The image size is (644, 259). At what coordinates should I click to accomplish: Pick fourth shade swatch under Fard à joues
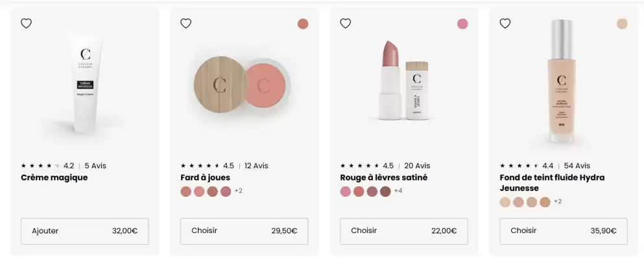click(x=226, y=192)
